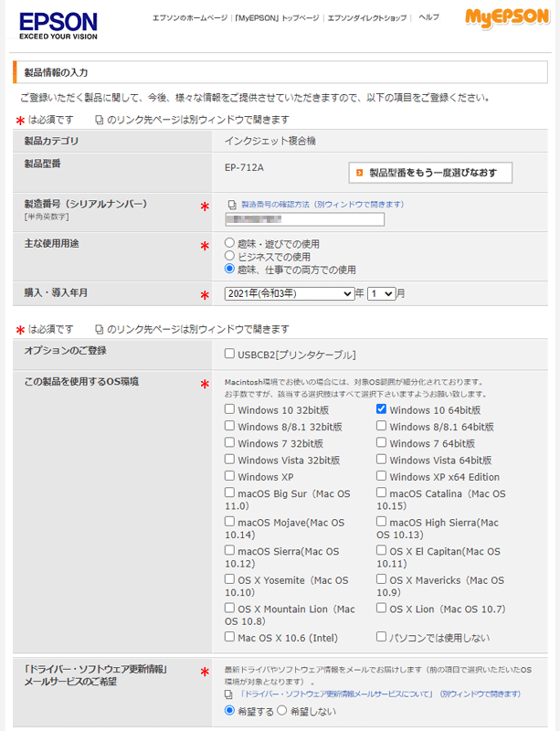560x731 pixels.
Task: Check Windows Vista 32bit版
Action: coord(229,460)
